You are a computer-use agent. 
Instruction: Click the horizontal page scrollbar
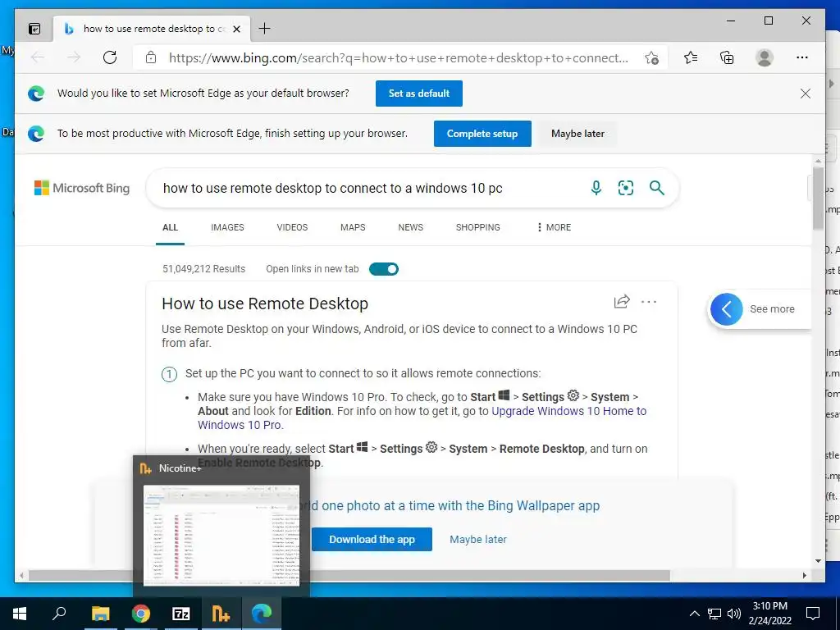(349, 575)
